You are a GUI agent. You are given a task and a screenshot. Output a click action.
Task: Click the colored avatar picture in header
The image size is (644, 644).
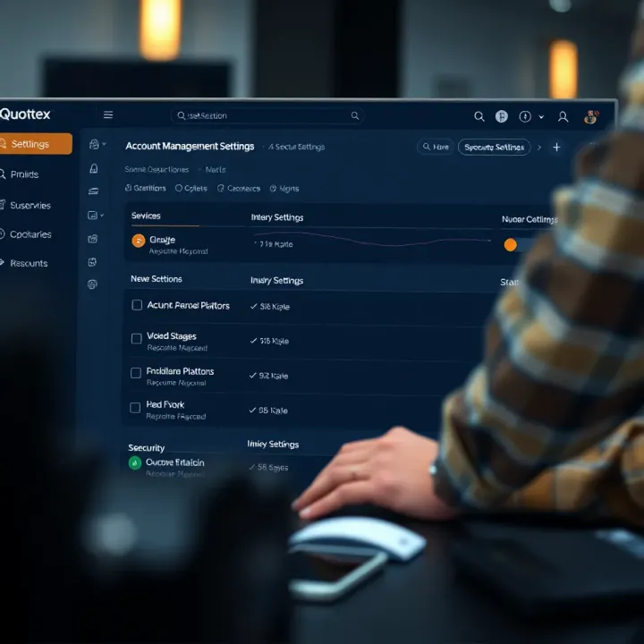(590, 117)
